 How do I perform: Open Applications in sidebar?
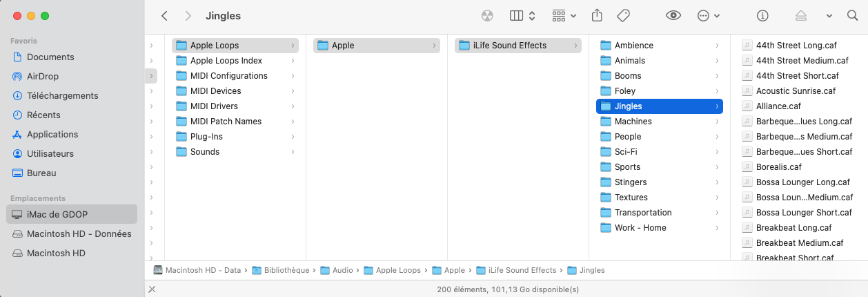click(x=72, y=135)
